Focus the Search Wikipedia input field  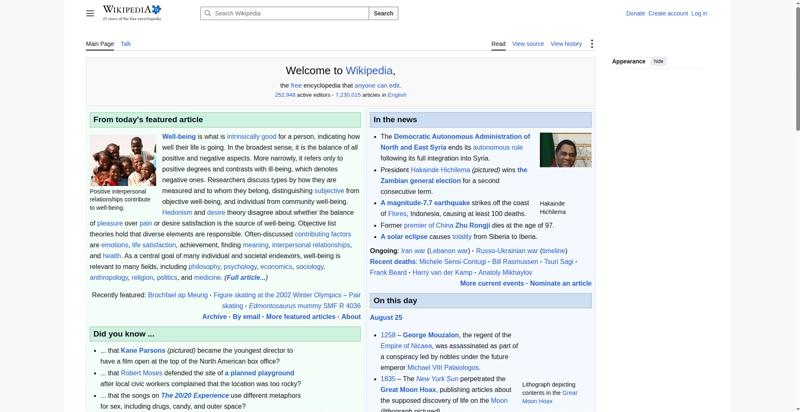click(x=285, y=13)
